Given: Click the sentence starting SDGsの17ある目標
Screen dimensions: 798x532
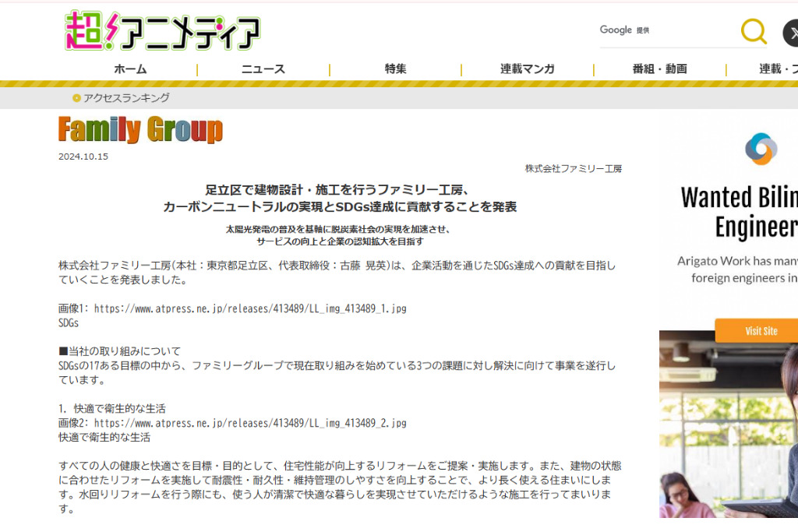Looking at the screenshot, I should [337, 373].
